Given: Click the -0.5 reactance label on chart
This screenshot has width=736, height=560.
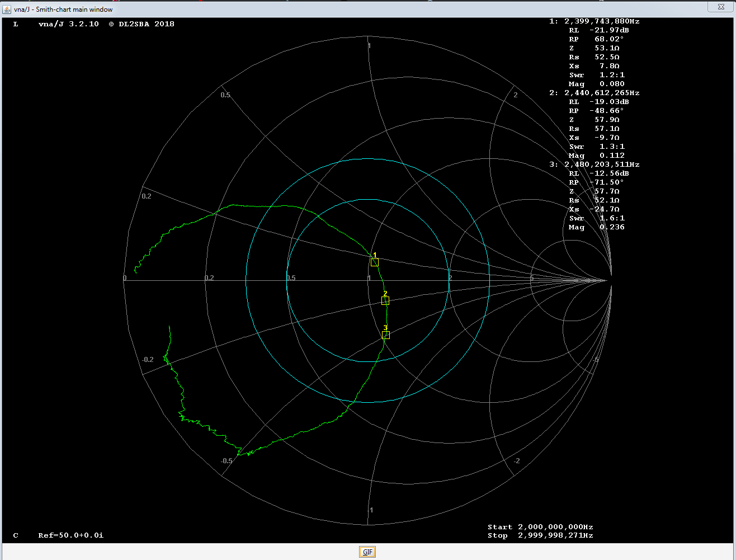Looking at the screenshot, I should pyautogui.click(x=226, y=461).
